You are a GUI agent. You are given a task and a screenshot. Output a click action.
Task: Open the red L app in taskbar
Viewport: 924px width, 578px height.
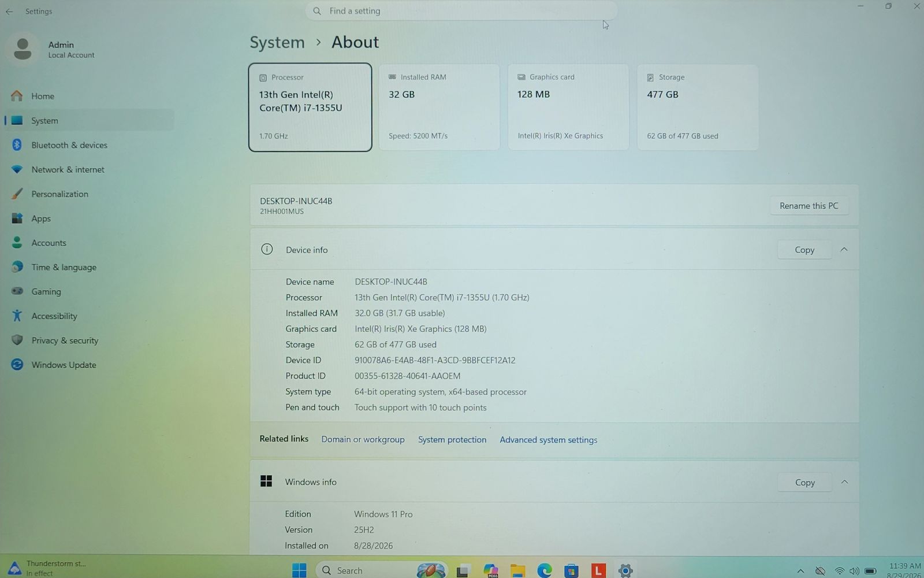point(598,571)
